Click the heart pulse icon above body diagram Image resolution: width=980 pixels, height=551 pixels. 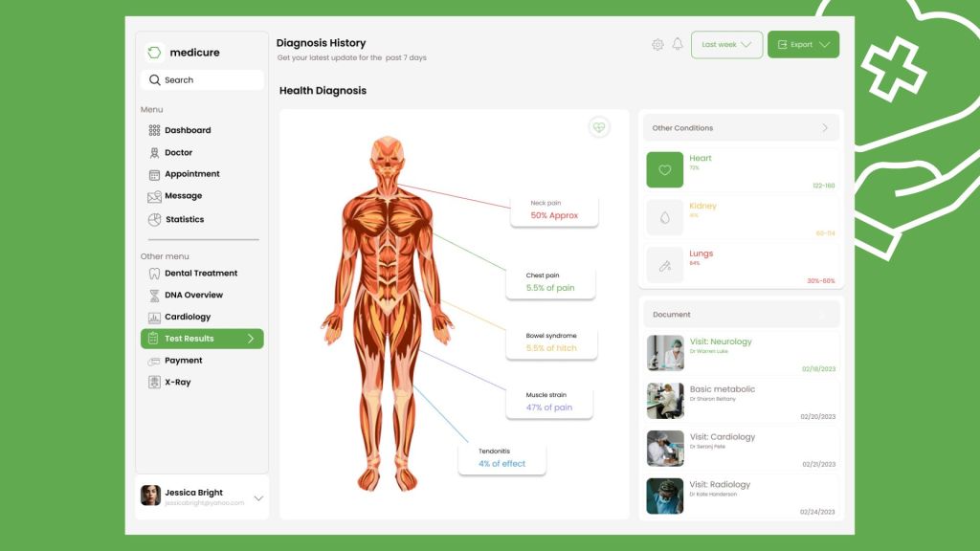(x=599, y=127)
